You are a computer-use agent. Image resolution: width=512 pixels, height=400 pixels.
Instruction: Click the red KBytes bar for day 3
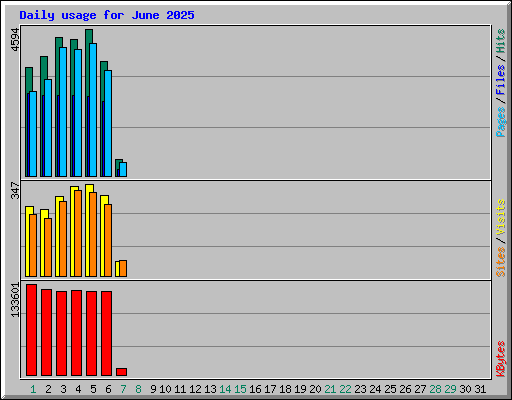click(61, 333)
